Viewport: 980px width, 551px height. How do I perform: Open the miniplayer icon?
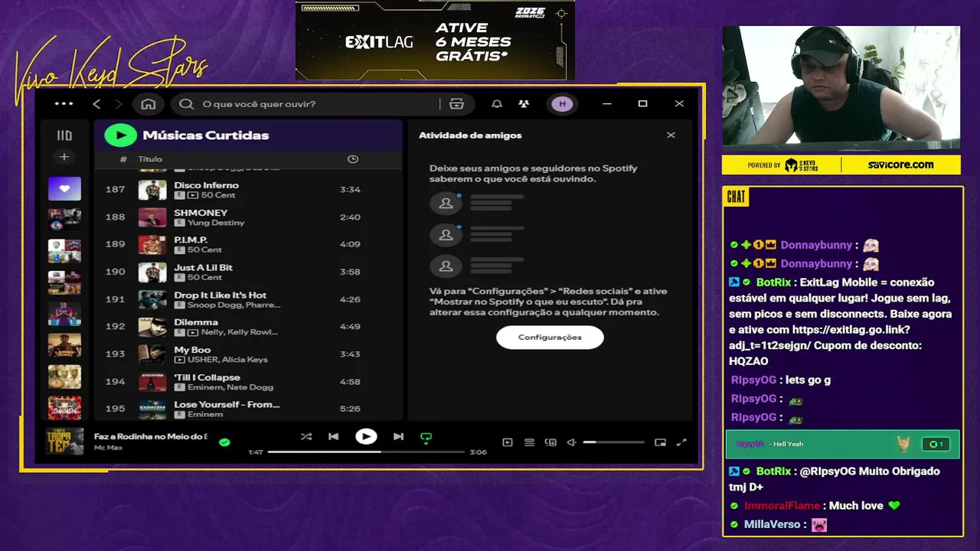click(x=660, y=442)
